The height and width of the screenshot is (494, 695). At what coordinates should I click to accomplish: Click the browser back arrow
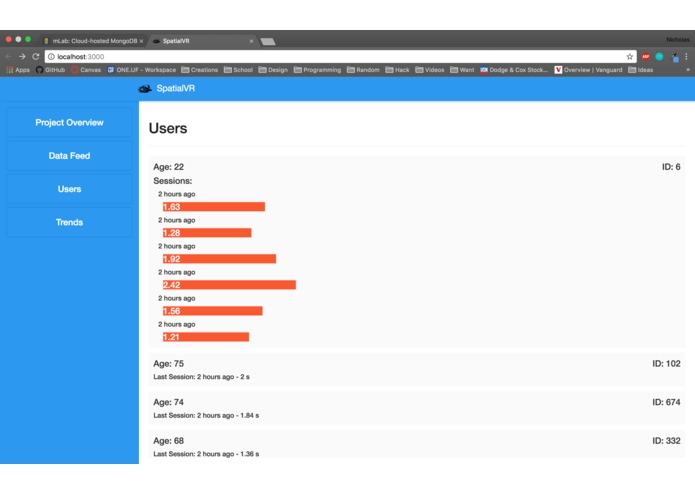click(x=8, y=57)
